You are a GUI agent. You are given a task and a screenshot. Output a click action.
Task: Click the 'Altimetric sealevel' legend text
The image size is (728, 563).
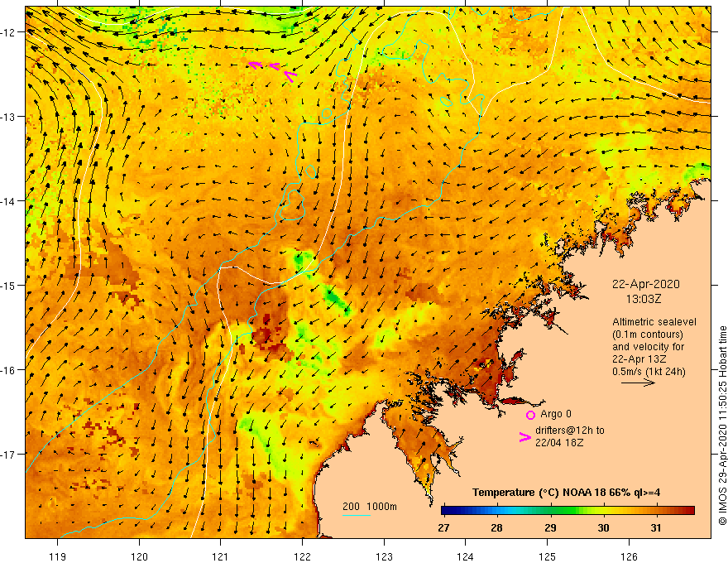(654, 322)
